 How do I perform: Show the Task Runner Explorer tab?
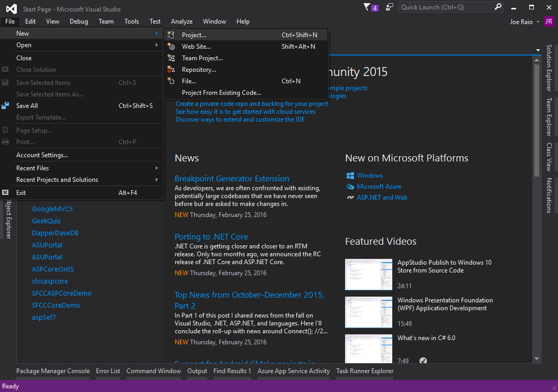365,371
